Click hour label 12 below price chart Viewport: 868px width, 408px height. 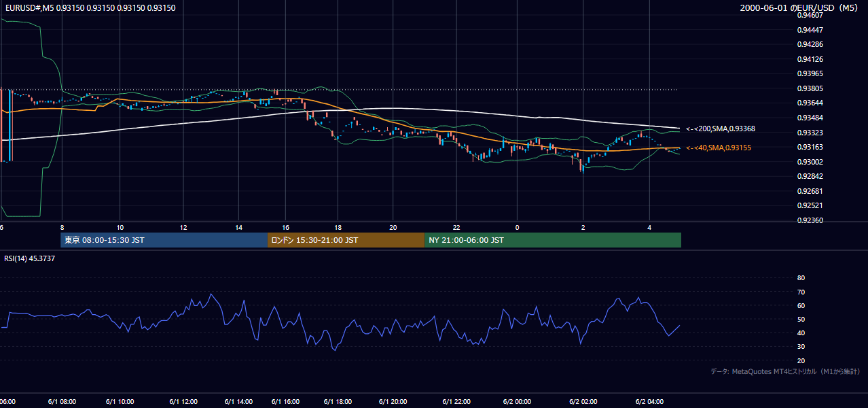coord(183,227)
